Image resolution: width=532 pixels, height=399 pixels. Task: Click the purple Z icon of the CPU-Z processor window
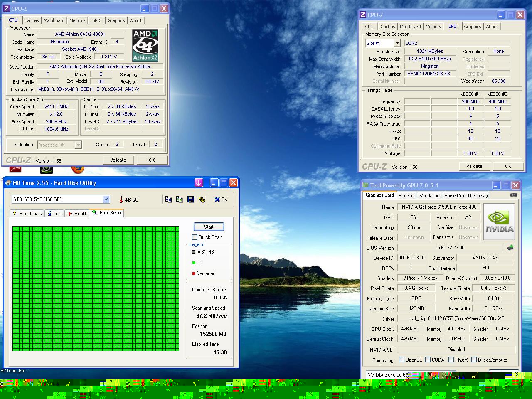pyautogui.click(x=7, y=8)
